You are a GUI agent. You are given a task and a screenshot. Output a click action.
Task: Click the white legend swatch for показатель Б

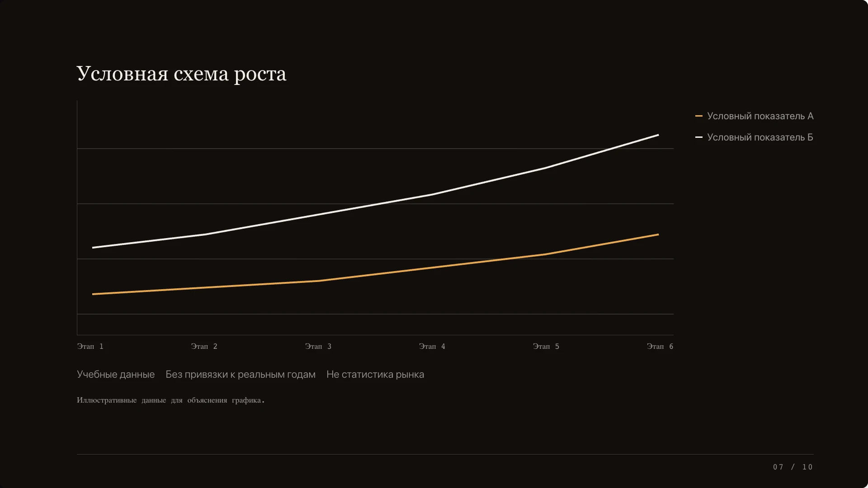click(x=698, y=137)
